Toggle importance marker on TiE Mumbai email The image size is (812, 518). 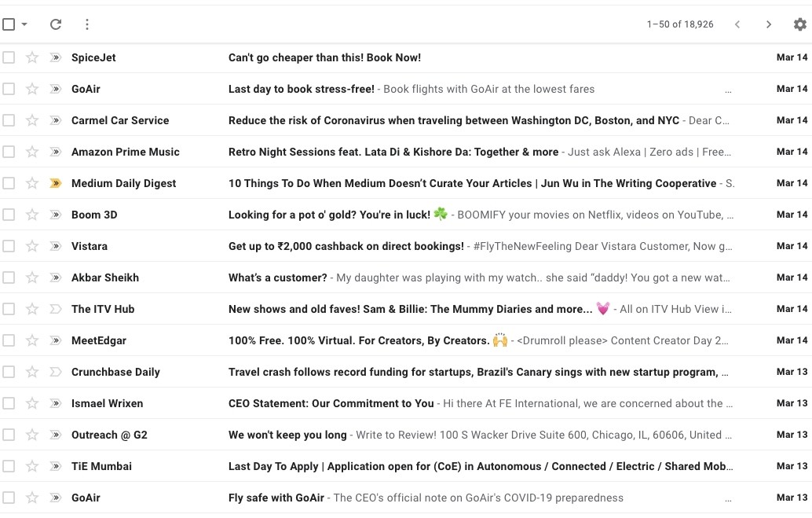(x=56, y=466)
